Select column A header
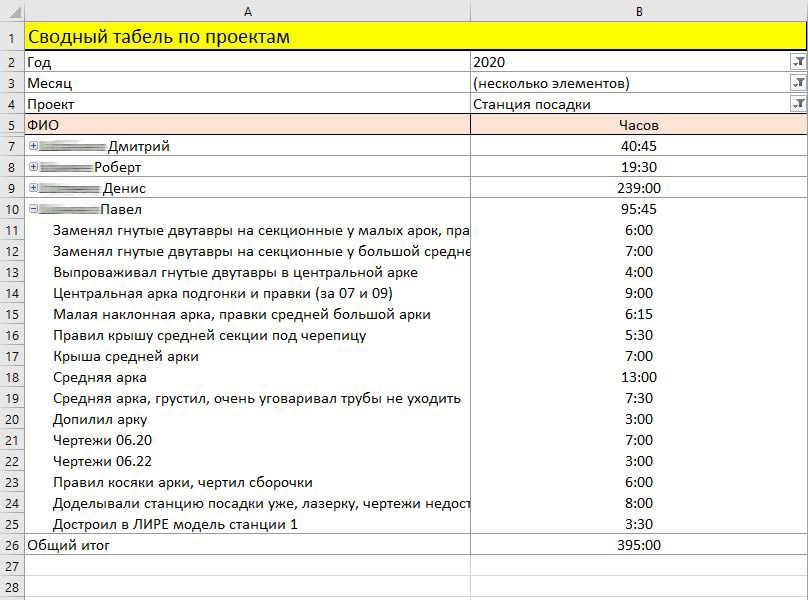Viewport: 808px width, 600px height. pyautogui.click(x=247, y=11)
